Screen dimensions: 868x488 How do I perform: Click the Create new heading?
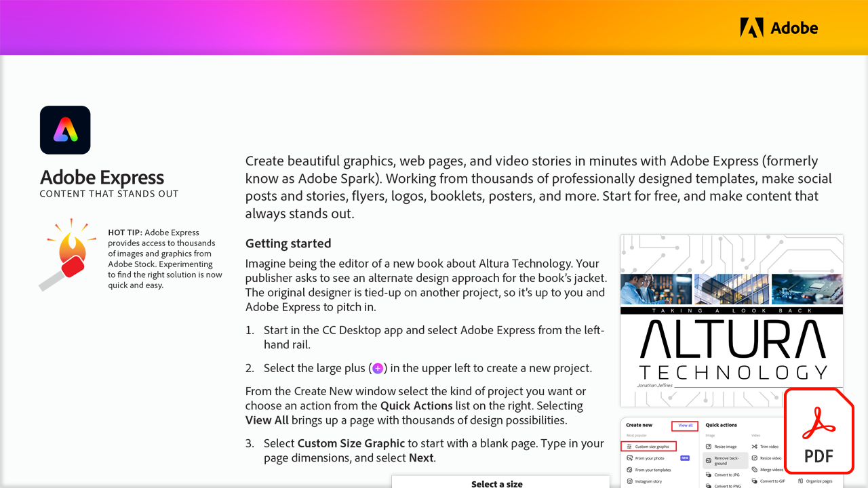[x=639, y=425]
